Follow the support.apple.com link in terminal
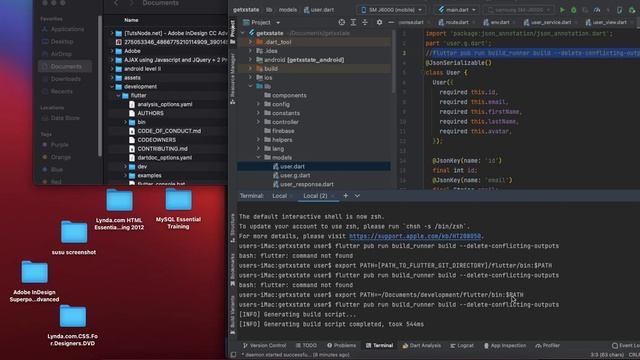The height and width of the screenshot is (360, 640). [415, 236]
